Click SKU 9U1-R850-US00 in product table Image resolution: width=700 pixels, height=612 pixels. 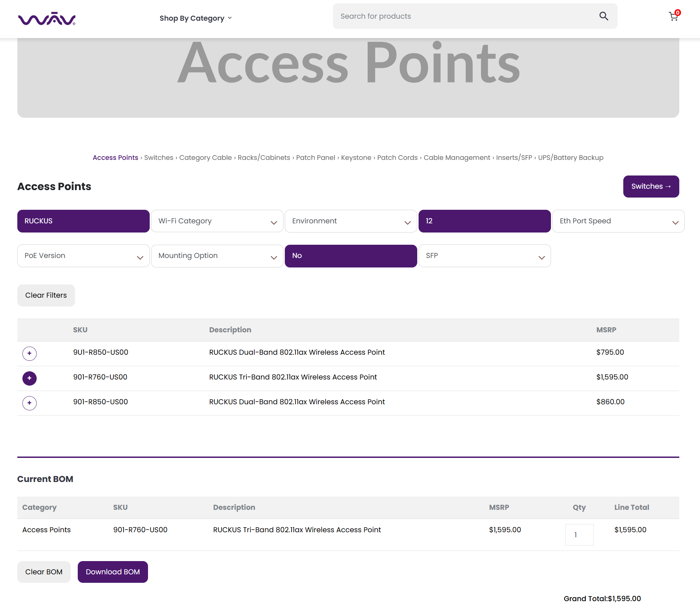coord(100,352)
